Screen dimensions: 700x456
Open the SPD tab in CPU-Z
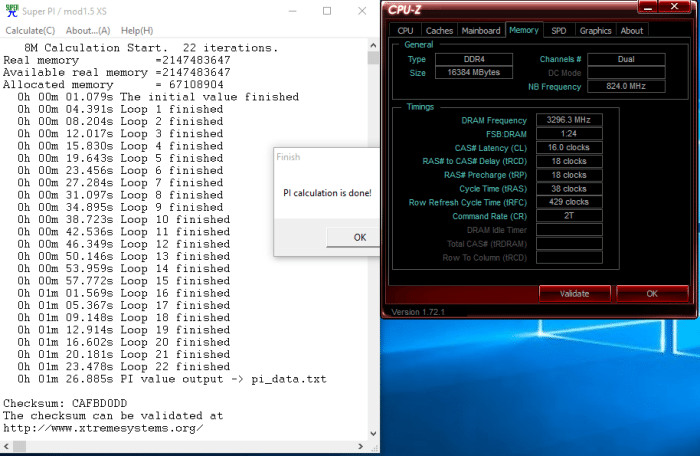tap(558, 30)
